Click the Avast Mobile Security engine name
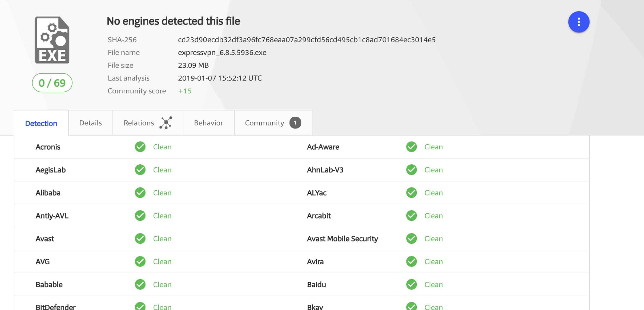Viewport: 644px width, 310px height. pos(343,239)
